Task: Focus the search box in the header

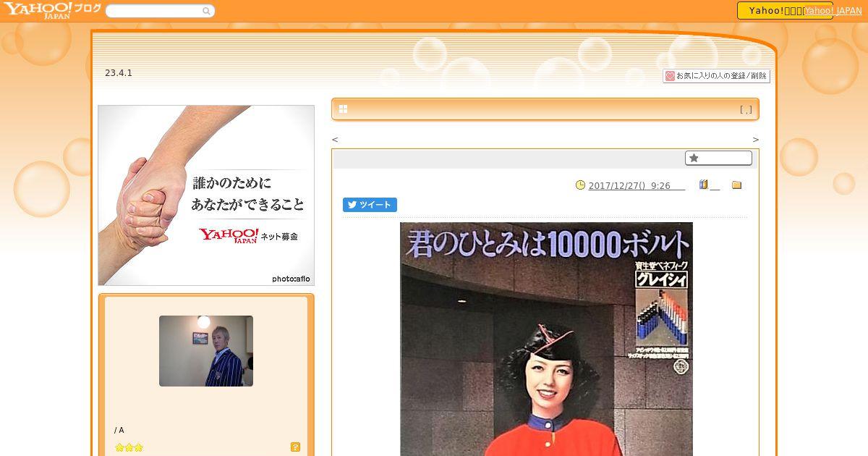Action: click(x=154, y=11)
